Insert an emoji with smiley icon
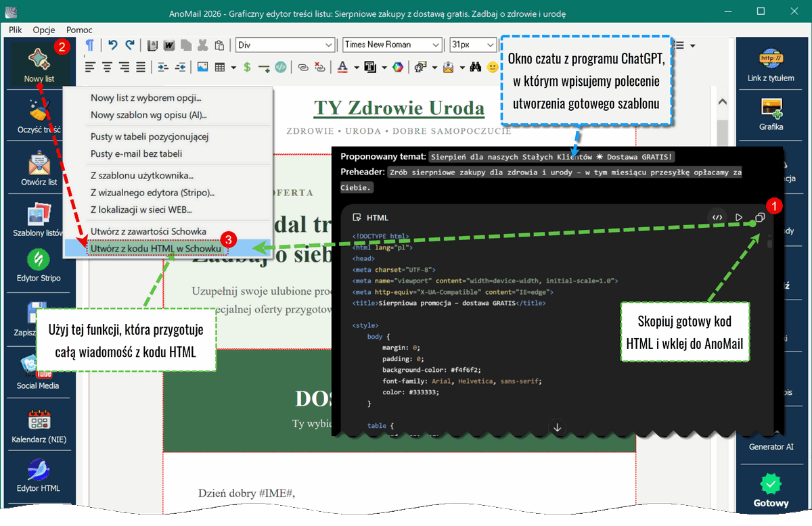Viewport: 812px width, 526px height. [x=493, y=67]
